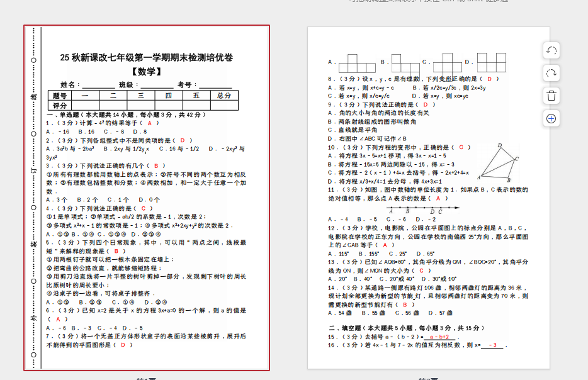The height and width of the screenshot is (380, 588).
Task: Click the 【数学】 subject heading
Action: [x=146, y=72]
